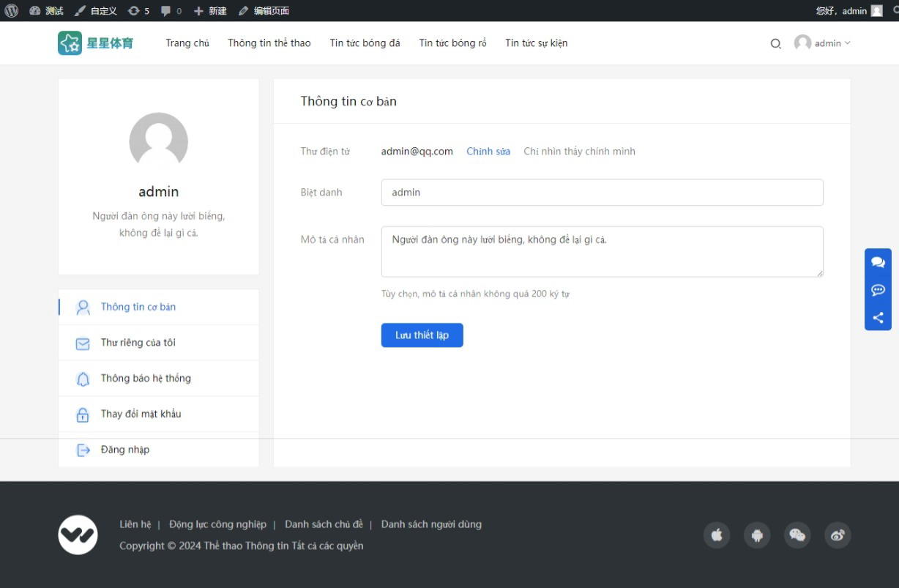The width and height of the screenshot is (899, 588).
Task: Click the Apple icon in footer
Action: (x=717, y=535)
